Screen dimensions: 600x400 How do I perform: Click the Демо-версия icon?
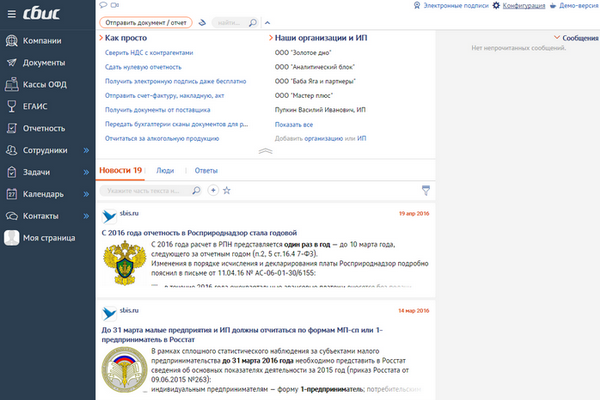(553, 5)
